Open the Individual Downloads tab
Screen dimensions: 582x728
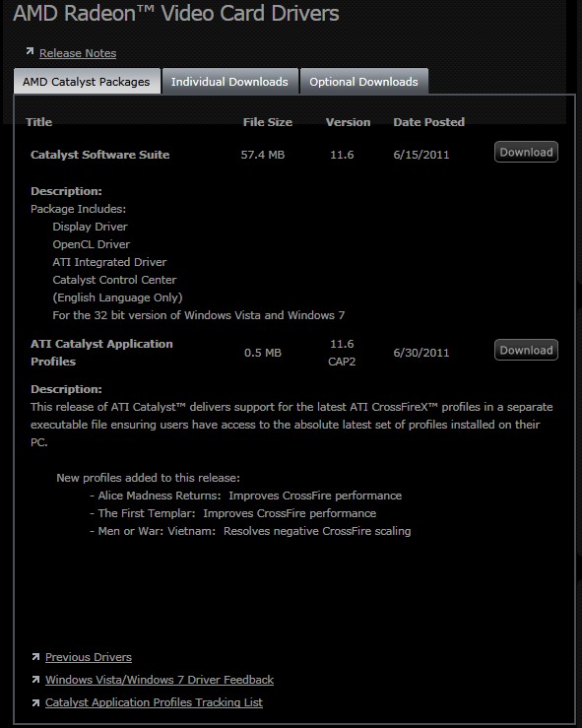[229, 82]
